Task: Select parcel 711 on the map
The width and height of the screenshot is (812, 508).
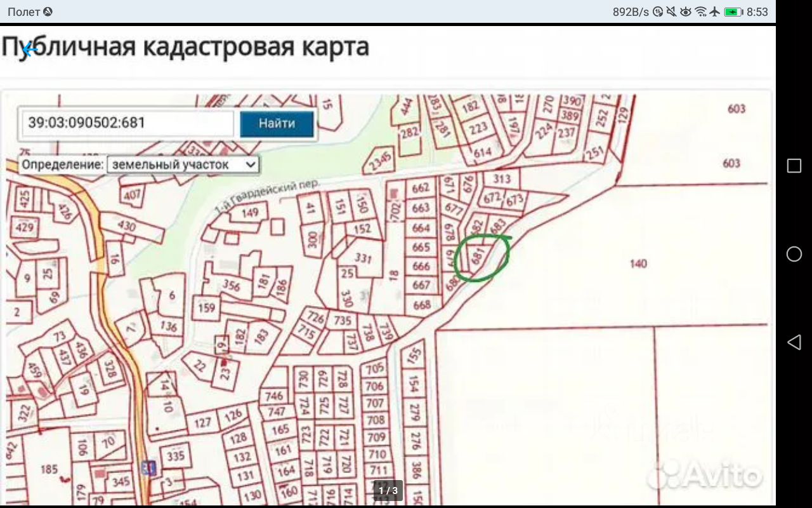Action: pos(378,471)
